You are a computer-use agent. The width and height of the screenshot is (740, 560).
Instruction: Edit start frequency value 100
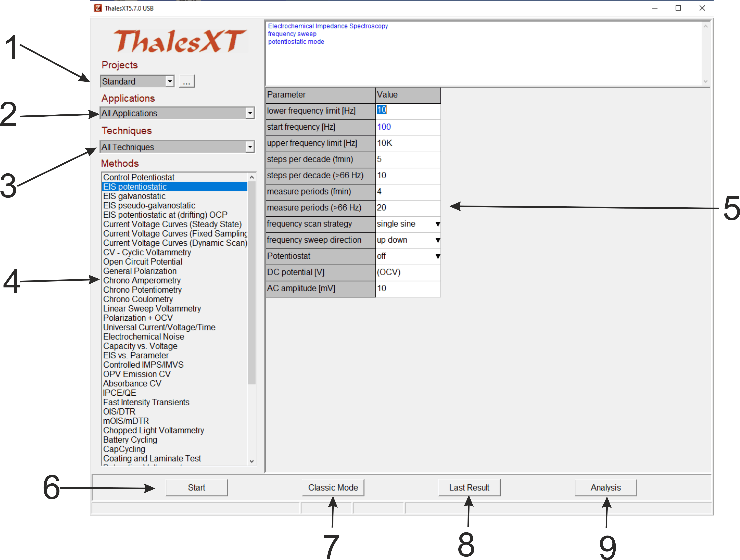click(x=408, y=127)
